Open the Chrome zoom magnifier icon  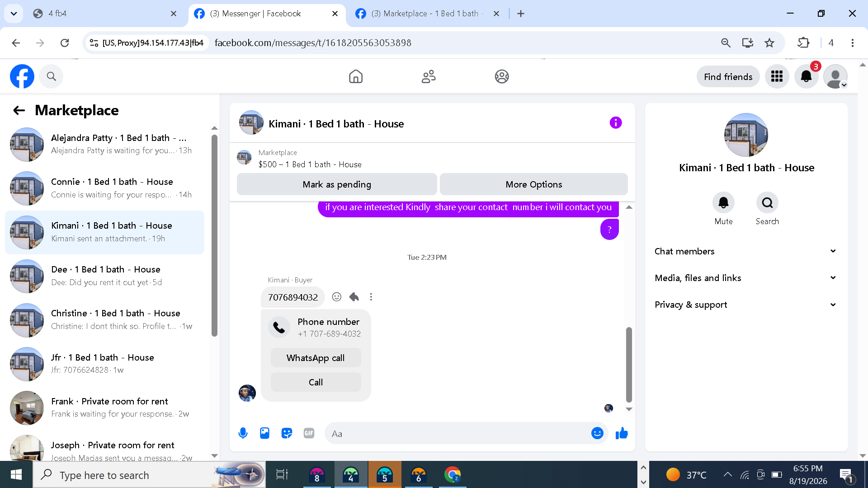coord(726,42)
